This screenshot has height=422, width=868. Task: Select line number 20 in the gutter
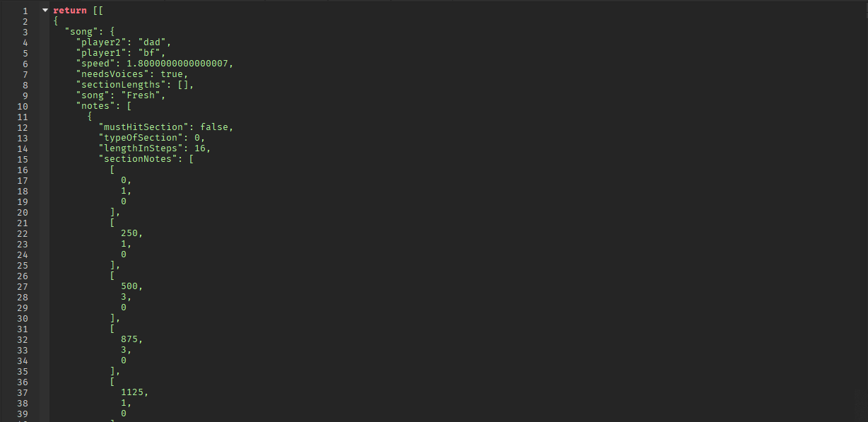23,212
